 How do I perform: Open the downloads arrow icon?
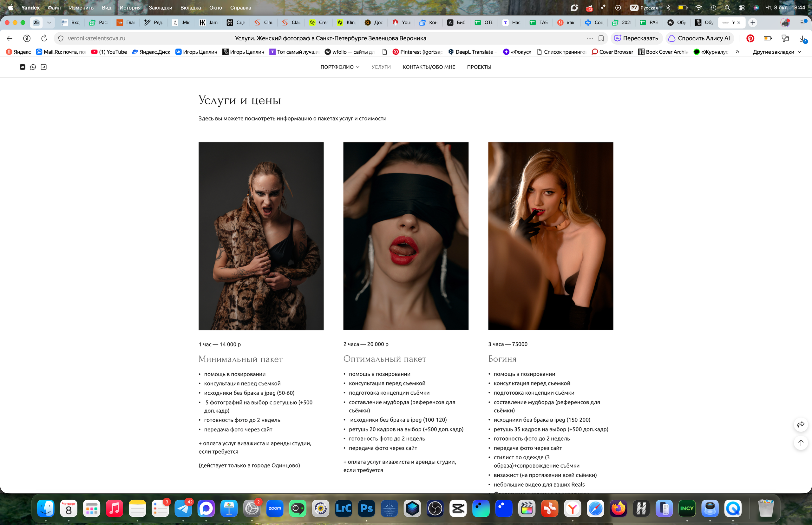803,38
